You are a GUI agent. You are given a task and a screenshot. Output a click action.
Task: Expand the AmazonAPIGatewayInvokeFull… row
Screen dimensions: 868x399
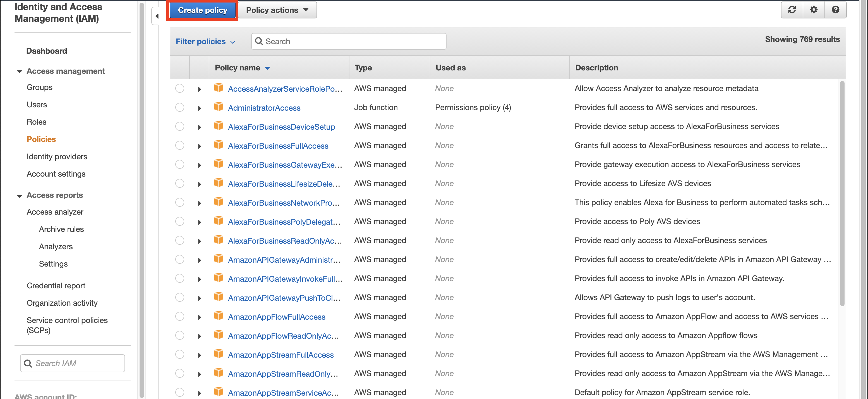click(x=200, y=279)
